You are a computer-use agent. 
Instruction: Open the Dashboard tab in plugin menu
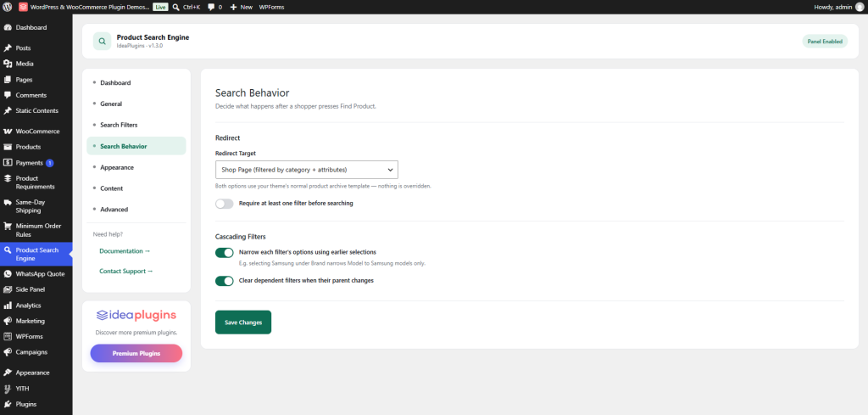pyautogui.click(x=136, y=82)
